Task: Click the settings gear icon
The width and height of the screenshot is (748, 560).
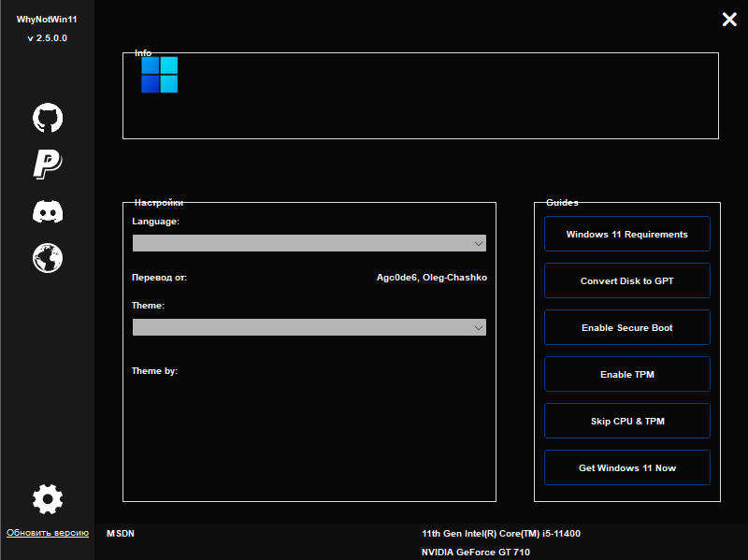Action: click(48, 499)
